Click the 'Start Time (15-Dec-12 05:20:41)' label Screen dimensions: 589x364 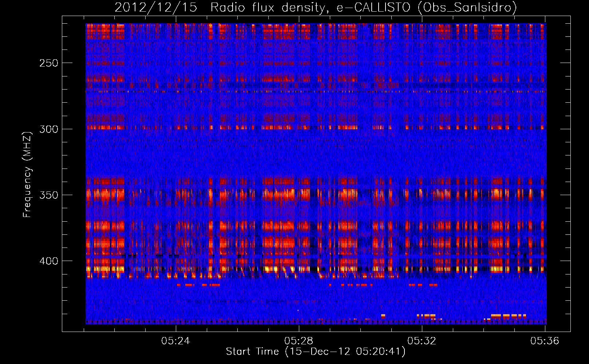tap(316, 352)
